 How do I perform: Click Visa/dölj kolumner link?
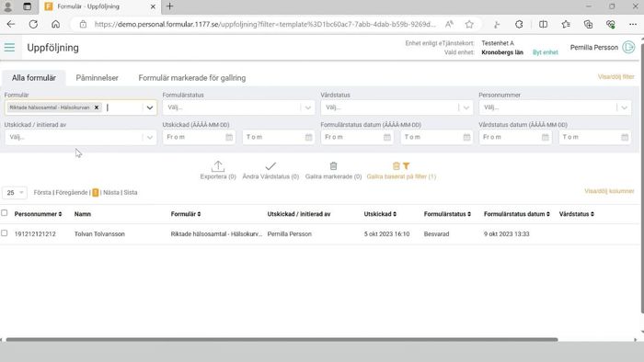tap(609, 191)
